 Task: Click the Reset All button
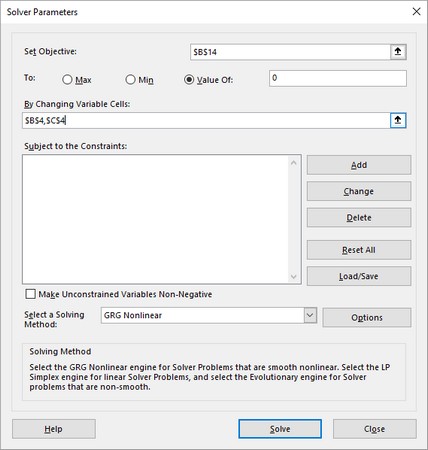click(x=359, y=250)
